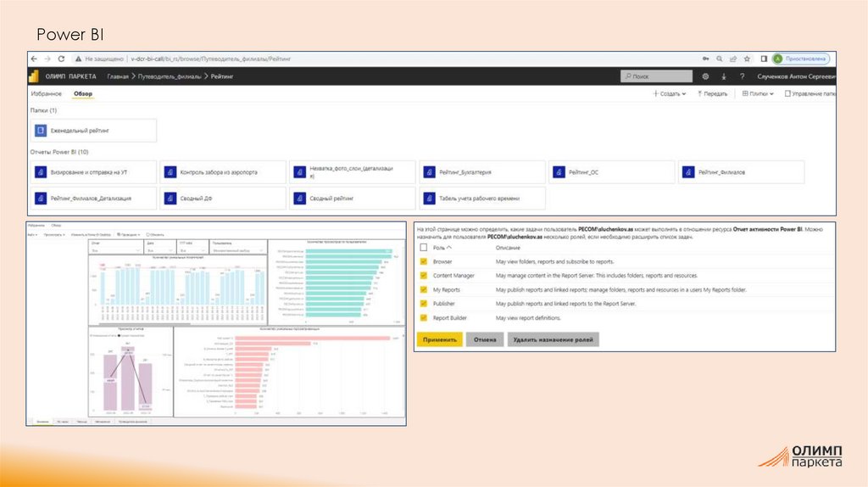Screen dimensions: 868x487
Task: Switch to the Избранное tab
Action: [46, 94]
